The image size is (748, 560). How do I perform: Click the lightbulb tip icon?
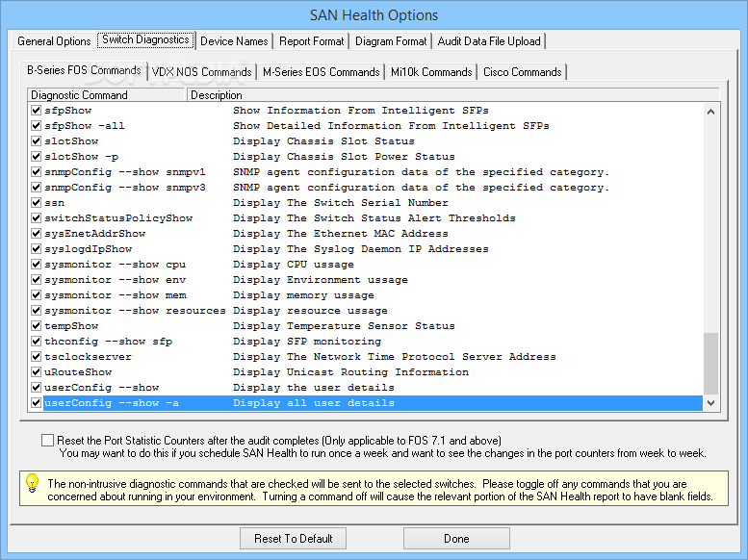[32, 483]
